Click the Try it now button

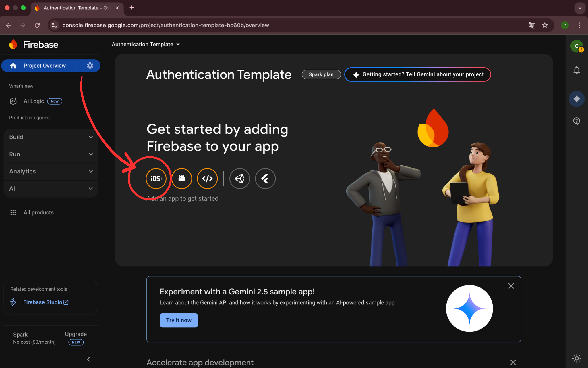coord(179,320)
